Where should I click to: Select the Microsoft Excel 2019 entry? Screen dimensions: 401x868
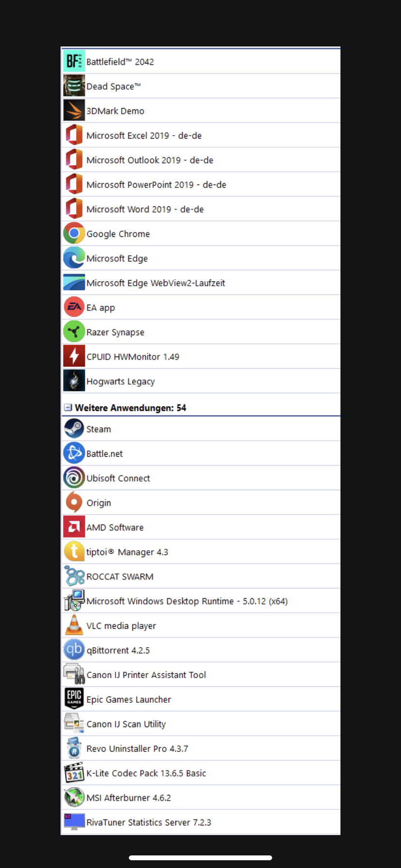tap(201, 135)
